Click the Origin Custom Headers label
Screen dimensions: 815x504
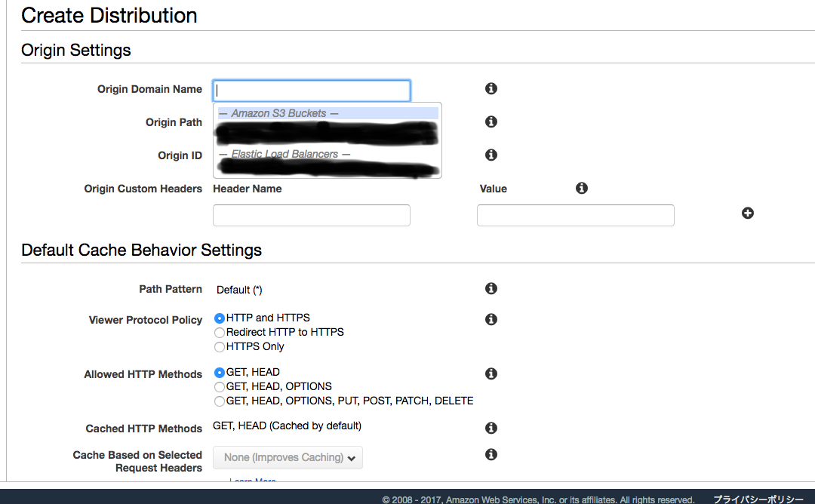(x=143, y=189)
